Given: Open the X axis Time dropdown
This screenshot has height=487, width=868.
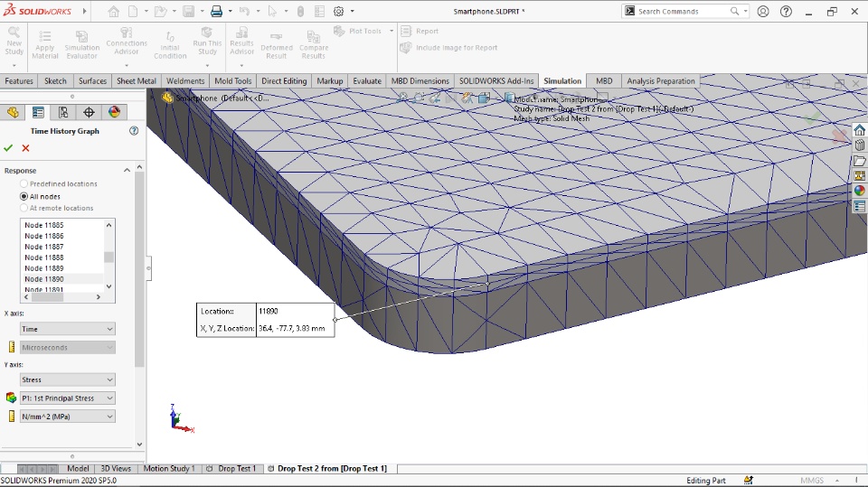Looking at the screenshot, I should coord(68,329).
